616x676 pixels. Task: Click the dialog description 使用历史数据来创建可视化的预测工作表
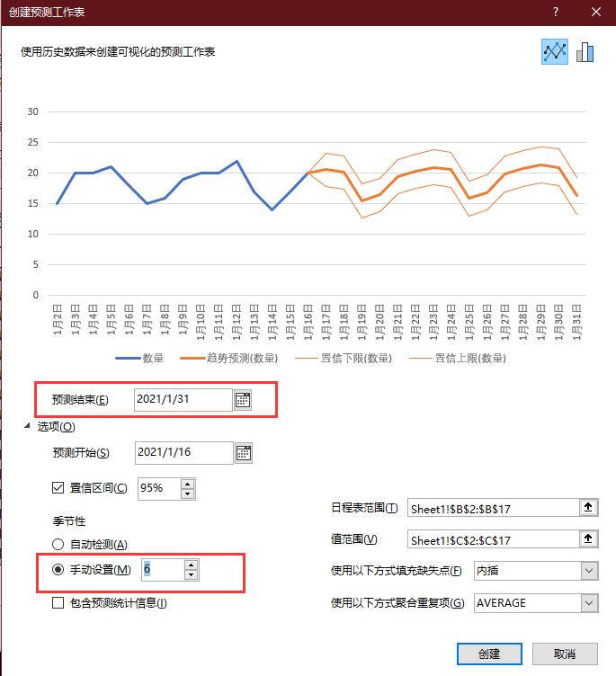click(118, 52)
